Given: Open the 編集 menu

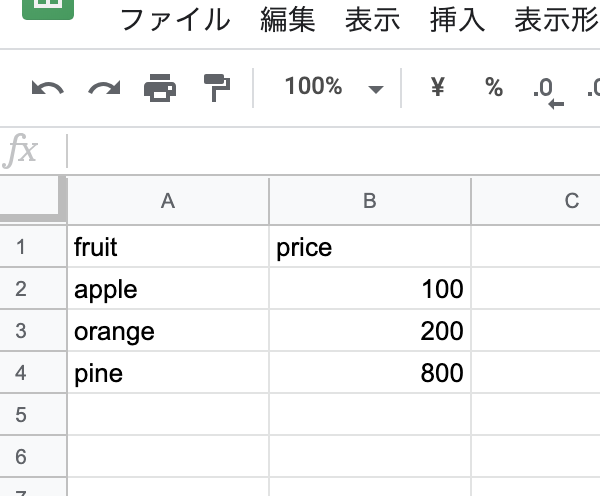Looking at the screenshot, I should click(x=288, y=20).
